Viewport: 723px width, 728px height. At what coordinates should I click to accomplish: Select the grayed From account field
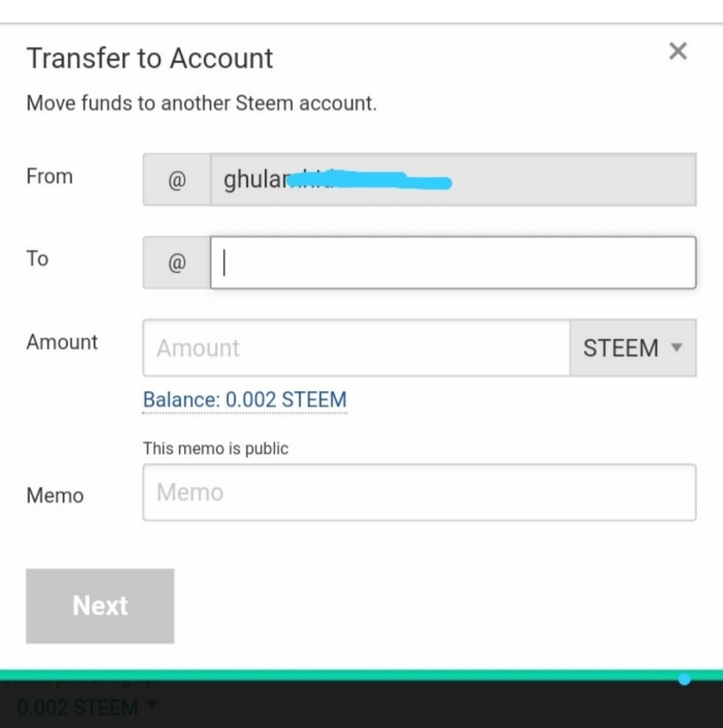453,180
